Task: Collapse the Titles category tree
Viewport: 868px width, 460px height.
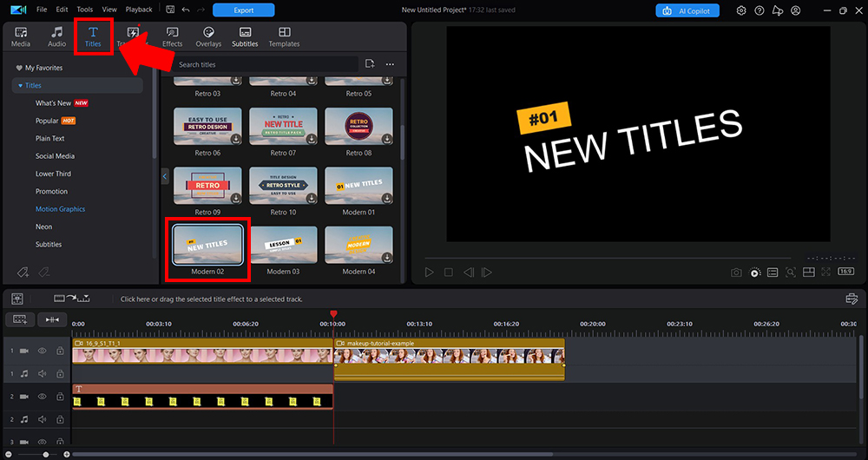Action: [20, 86]
